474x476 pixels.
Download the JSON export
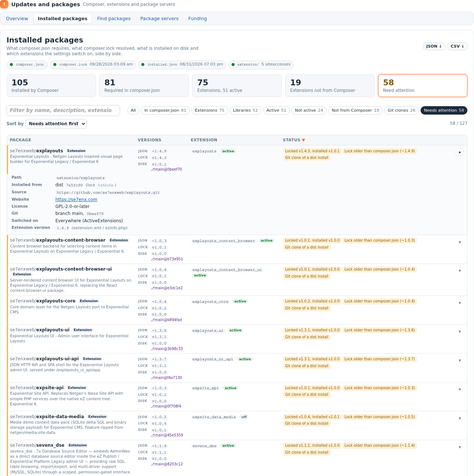tap(434, 46)
